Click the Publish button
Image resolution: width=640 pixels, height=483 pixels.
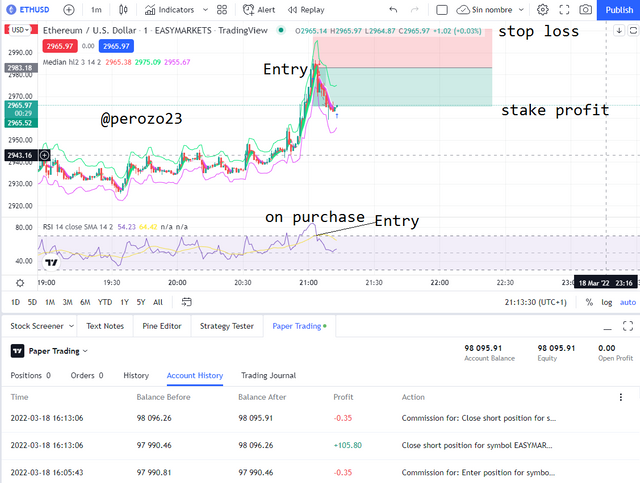tap(618, 10)
